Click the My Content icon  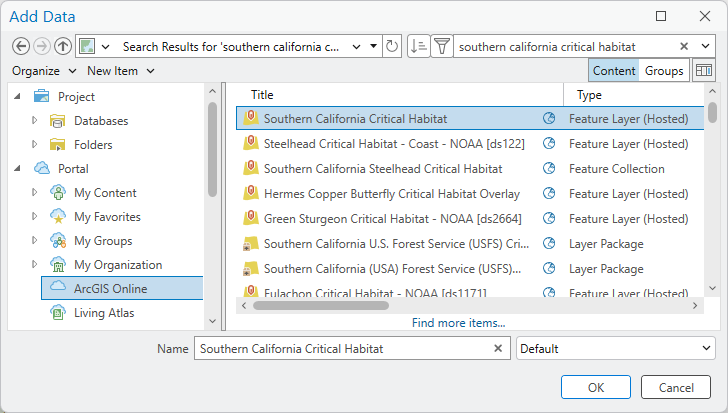click(x=58, y=193)
